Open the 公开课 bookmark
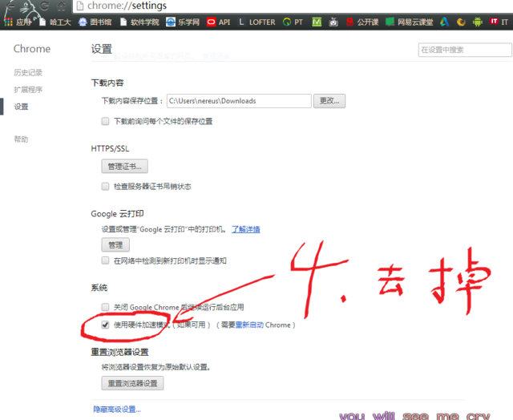 click(362, 22)
